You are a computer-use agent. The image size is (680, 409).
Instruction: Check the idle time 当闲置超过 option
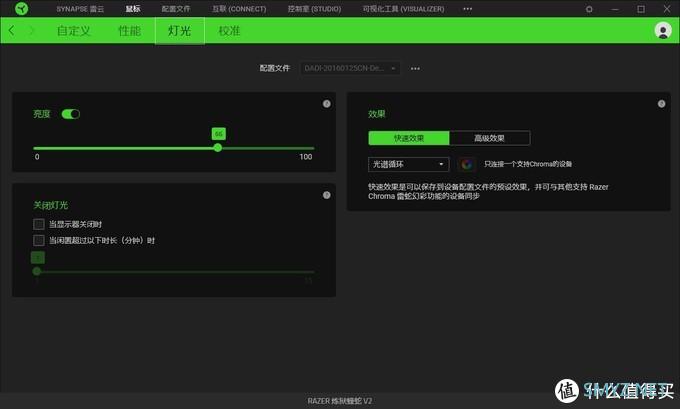click(39, 240)
